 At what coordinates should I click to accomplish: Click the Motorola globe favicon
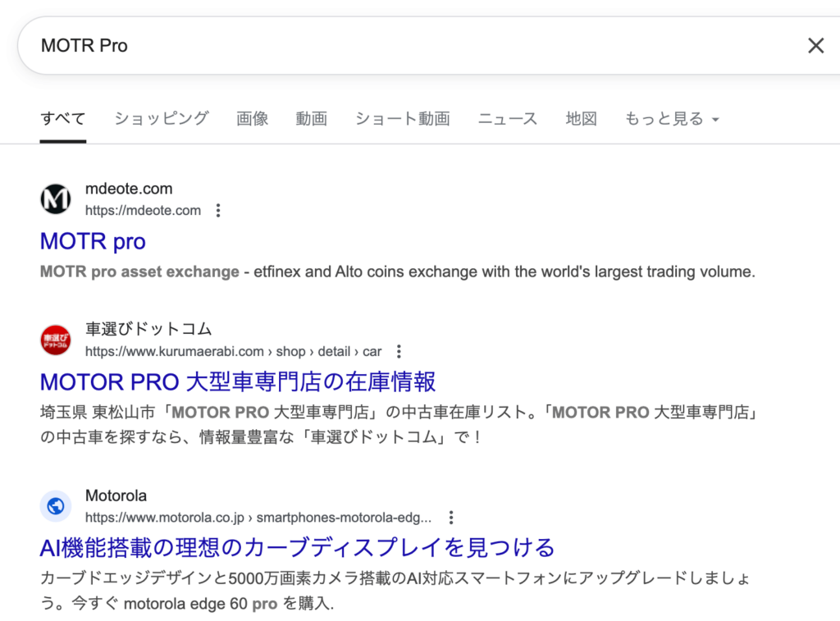click(56, 506)
